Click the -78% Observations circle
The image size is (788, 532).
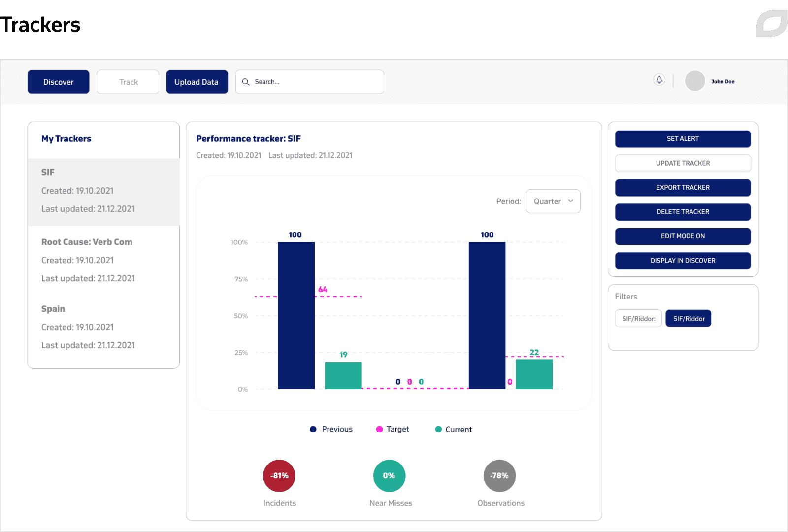pos(500,476)
